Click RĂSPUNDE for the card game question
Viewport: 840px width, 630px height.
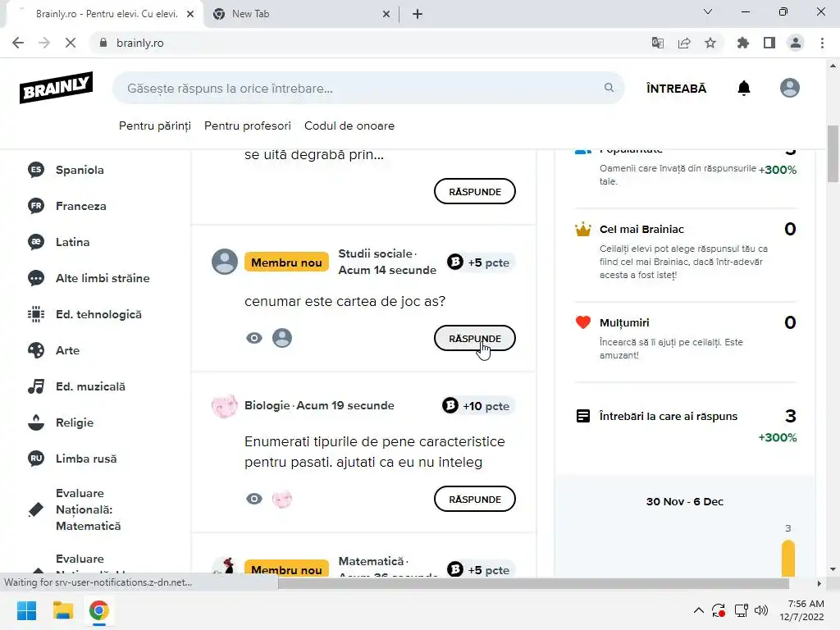click(x=475, y=339)
